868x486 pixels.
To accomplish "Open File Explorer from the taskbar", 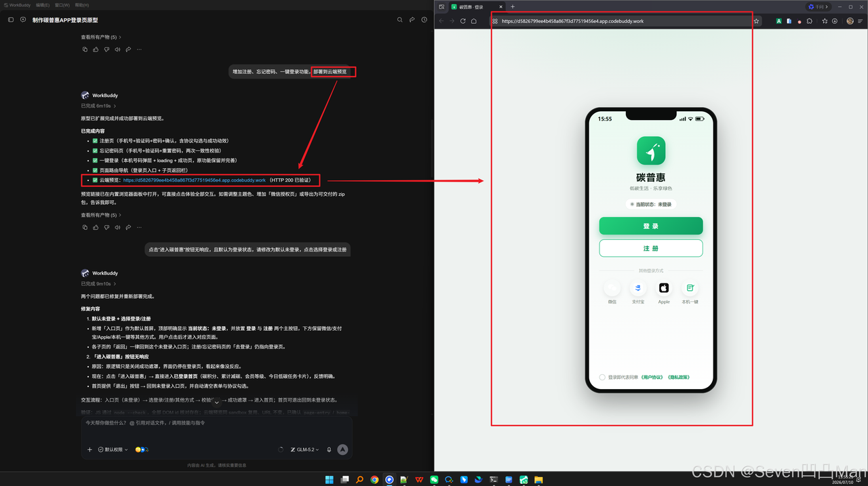I will [x=538, y=480].
